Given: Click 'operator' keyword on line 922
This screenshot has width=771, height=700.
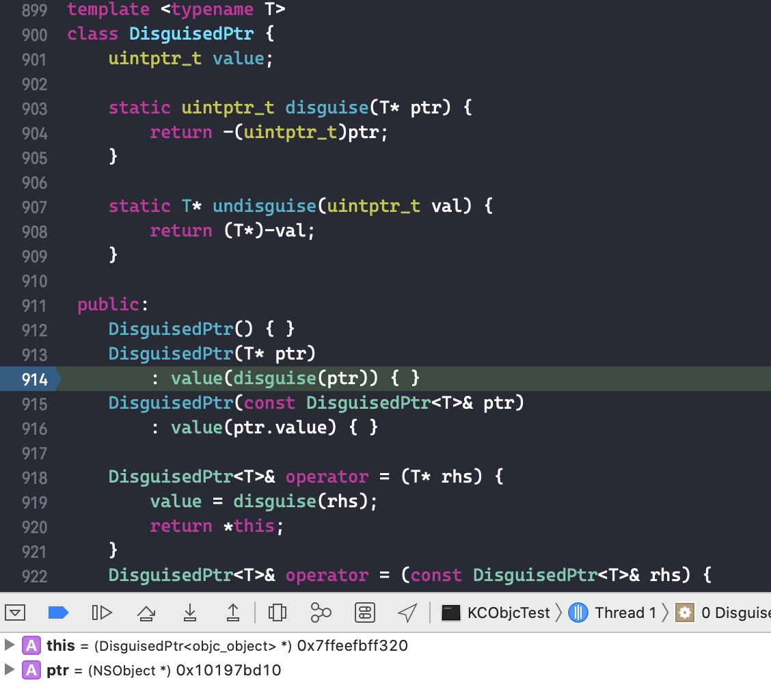Looking at the screenshot, I should click(327, 575).
